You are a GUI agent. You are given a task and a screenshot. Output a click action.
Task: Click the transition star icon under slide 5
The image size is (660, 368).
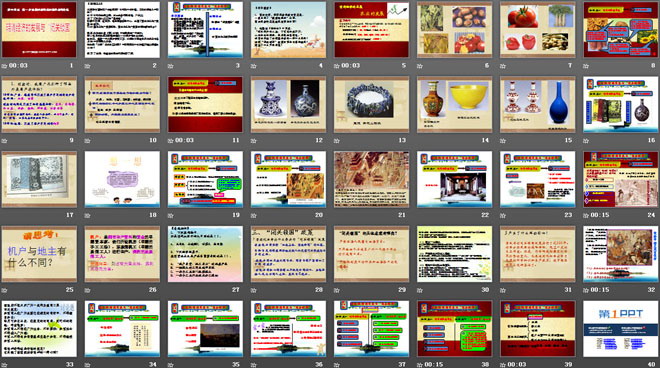click(x=337, y=66)
